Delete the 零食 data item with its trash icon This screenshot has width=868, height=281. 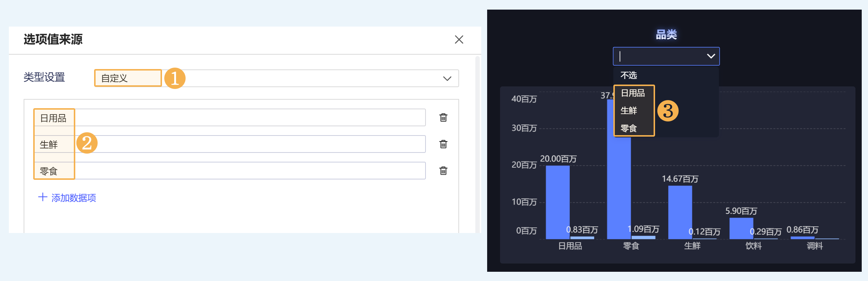tap(443, 171)
